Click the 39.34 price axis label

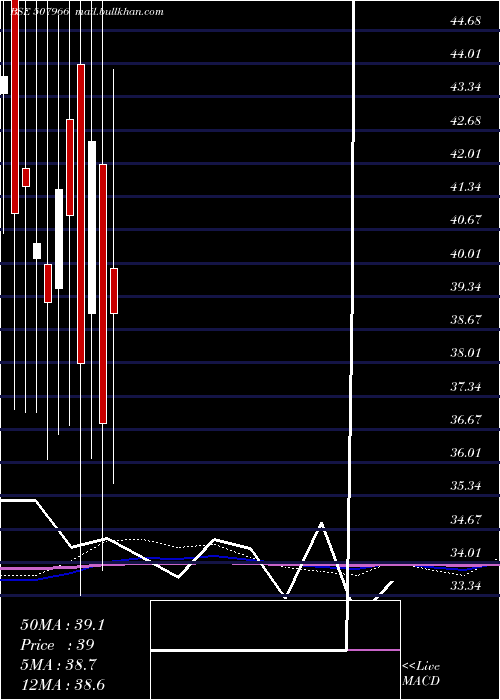(466, 286)
